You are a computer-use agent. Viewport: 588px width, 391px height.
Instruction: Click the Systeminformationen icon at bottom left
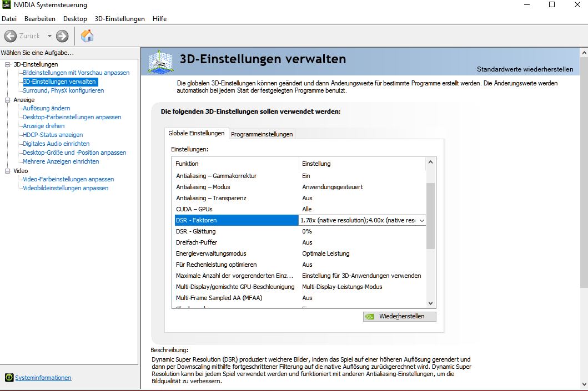9,378
